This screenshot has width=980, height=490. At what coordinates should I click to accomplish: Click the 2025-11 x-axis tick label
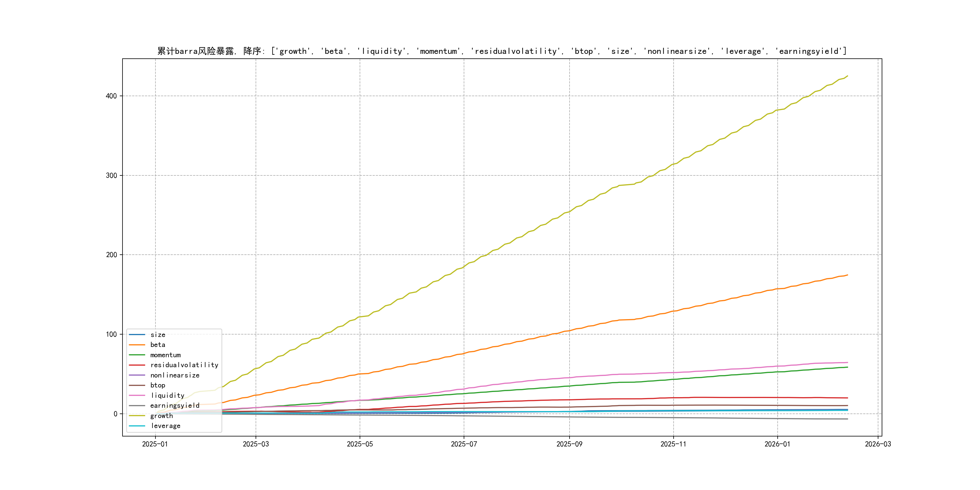(x=673, y=444)
